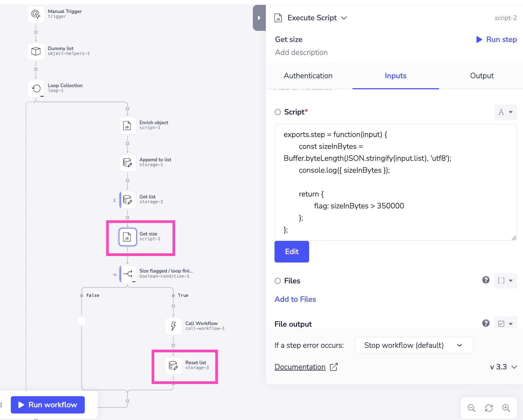The width and height of the screenshot is (523, 420).
Task: Switch to the Output tab
Action: (x=482, y=76)
